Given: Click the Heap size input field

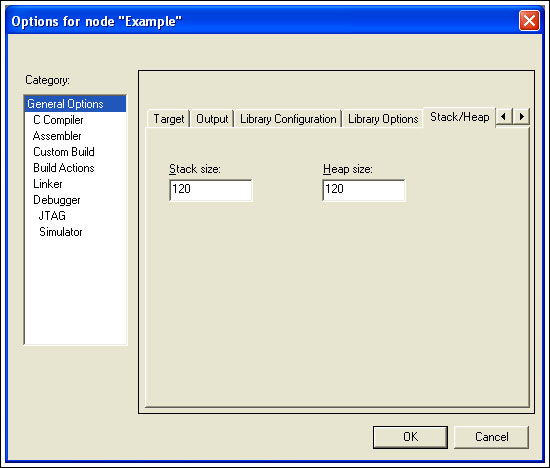Looking at the screenshot, I should (364, 190).
